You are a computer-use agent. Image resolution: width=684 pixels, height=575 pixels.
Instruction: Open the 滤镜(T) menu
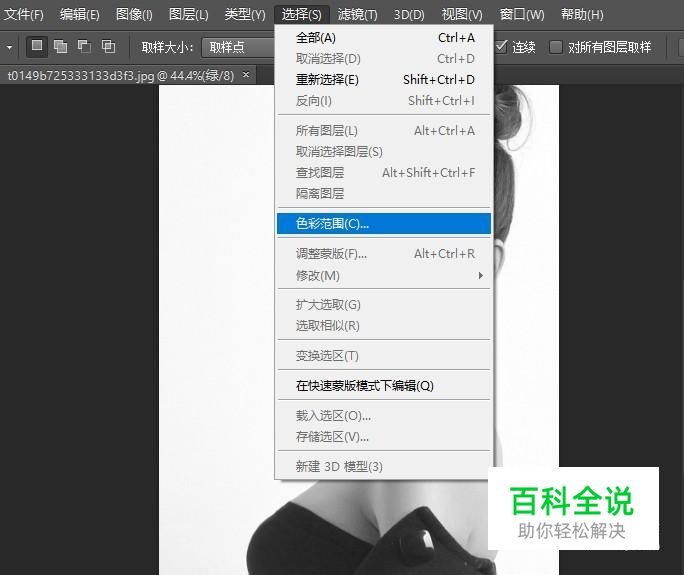357,14
